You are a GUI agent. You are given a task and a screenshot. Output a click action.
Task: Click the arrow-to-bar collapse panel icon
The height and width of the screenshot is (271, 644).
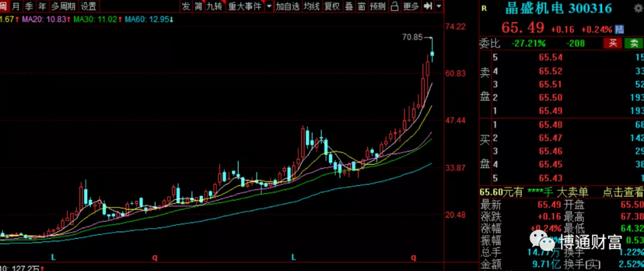click(428, 6)
